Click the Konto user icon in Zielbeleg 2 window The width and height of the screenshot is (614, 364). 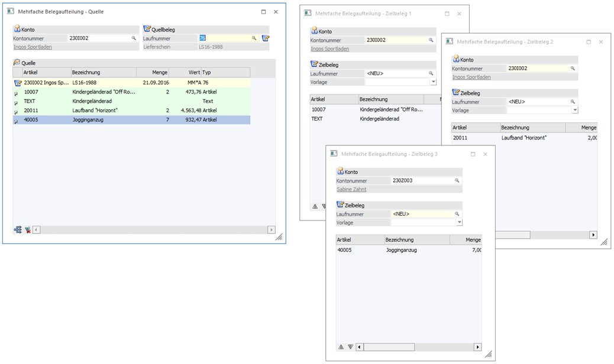pos(456,59)
